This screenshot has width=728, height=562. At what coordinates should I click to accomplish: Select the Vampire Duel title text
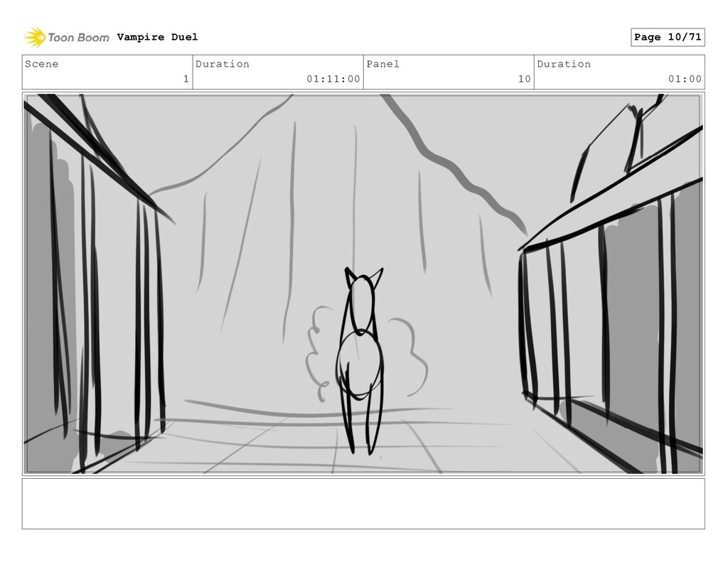coord(157,37)
